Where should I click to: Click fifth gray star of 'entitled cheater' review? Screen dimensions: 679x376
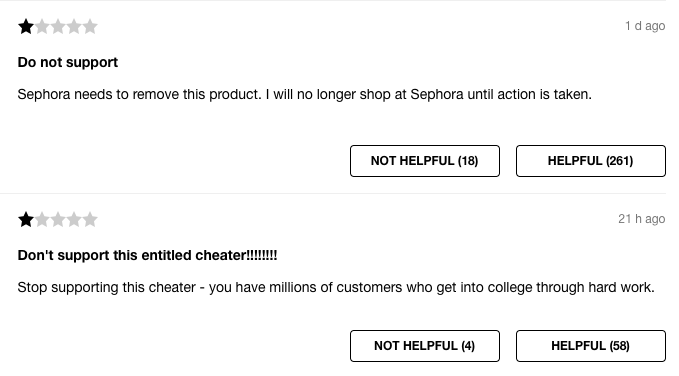[90, 220]
